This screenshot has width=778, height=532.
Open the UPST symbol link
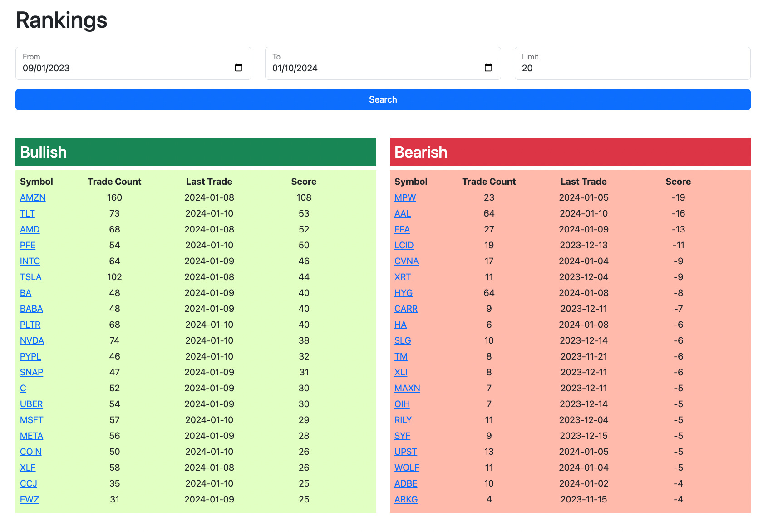point(405,452)
